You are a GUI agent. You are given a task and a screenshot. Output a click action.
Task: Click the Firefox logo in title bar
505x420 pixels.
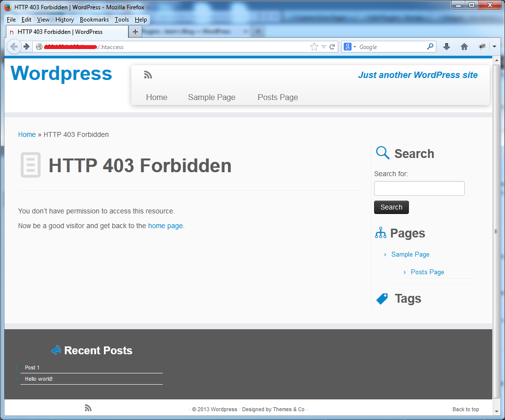pyautogui.click(x=8, y=7)
